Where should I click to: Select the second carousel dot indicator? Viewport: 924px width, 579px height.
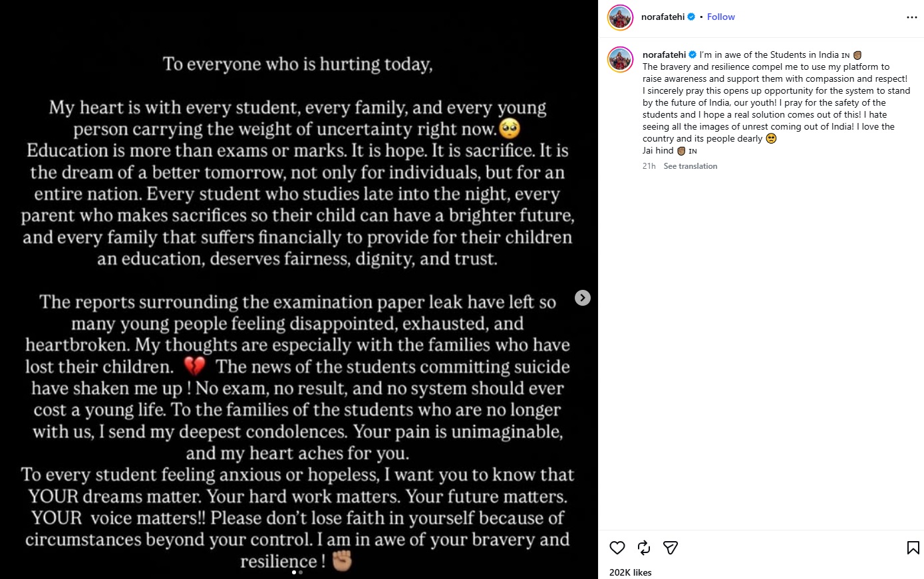[301, 572]
